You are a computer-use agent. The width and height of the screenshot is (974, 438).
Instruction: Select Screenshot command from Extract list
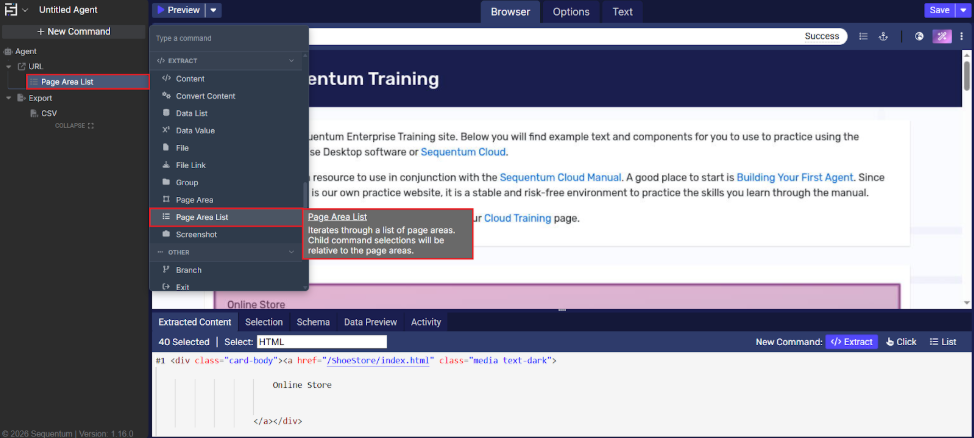(196, 234)
